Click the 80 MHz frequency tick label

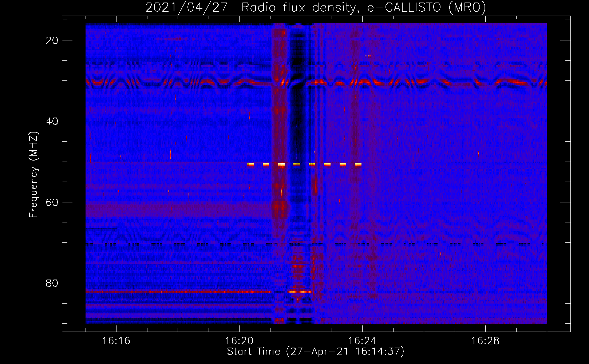coord(52,283)
